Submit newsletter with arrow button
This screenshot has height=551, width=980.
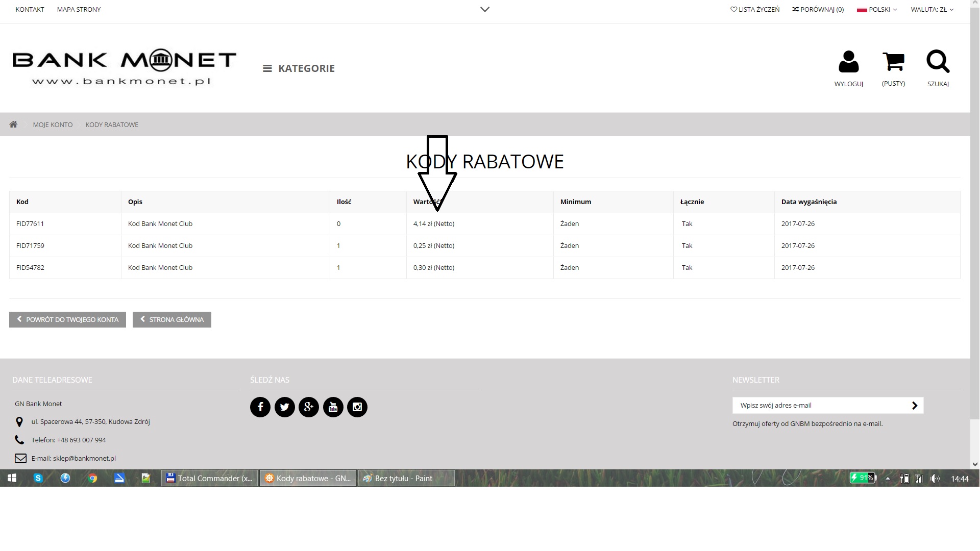pyautogui.click(x=914, y=406)
